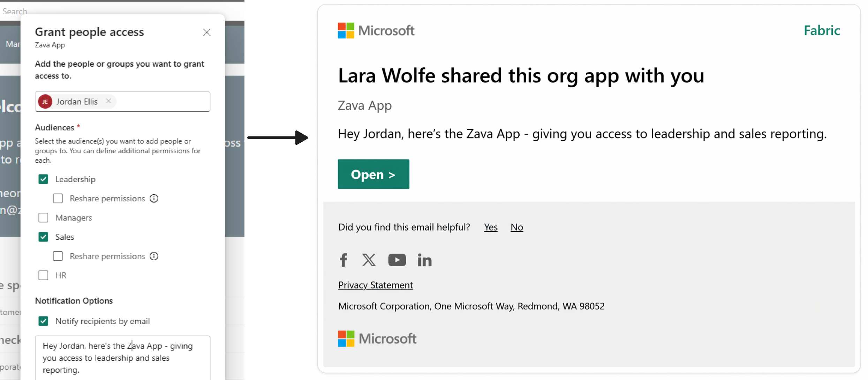Image resolution: width=868 pixels, height=380 pixels.
Task: Show info for Leadership reshare permissions
Action: tap(154, 198)
